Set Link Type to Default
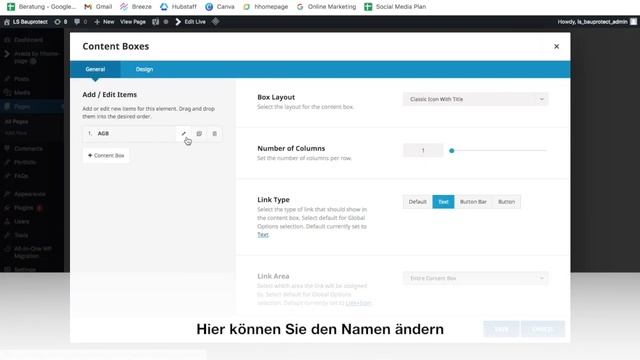 tap(417, 202)
